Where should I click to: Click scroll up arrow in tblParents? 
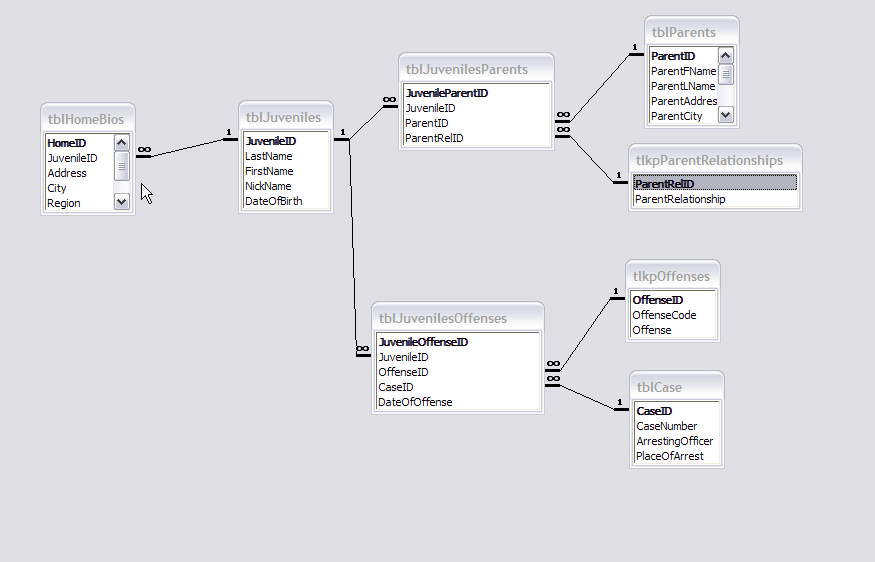[725, 55]
